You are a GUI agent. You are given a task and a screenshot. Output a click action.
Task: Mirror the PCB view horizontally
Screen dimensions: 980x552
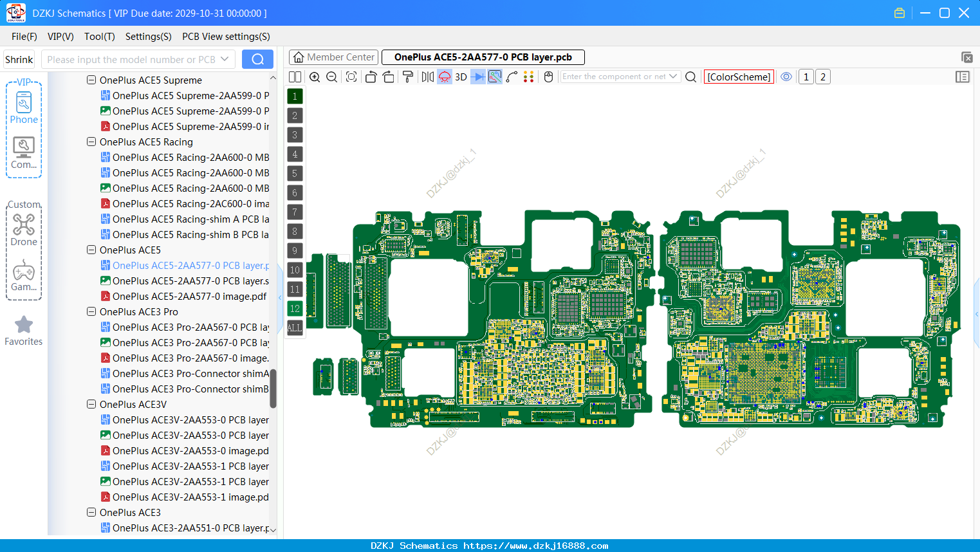click(427, 77)
